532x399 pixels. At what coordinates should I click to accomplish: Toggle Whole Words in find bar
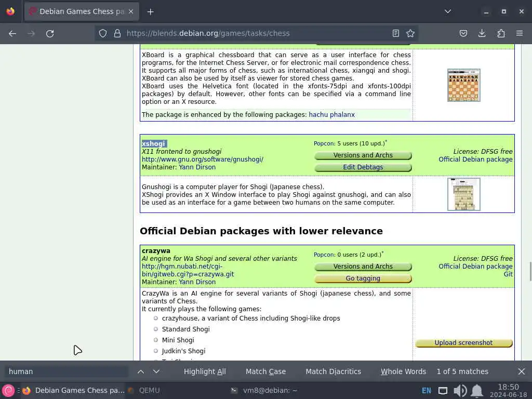[x=403, y=371]
